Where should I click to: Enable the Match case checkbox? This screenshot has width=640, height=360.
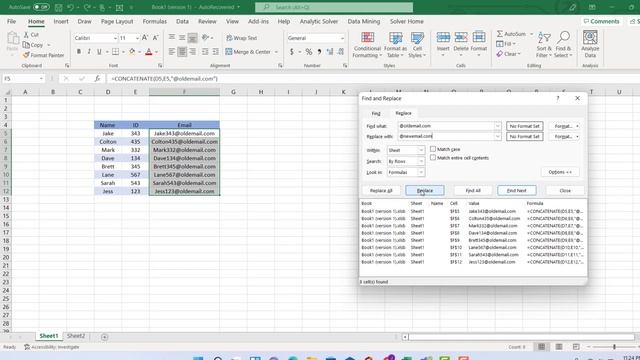pos(433,149)
